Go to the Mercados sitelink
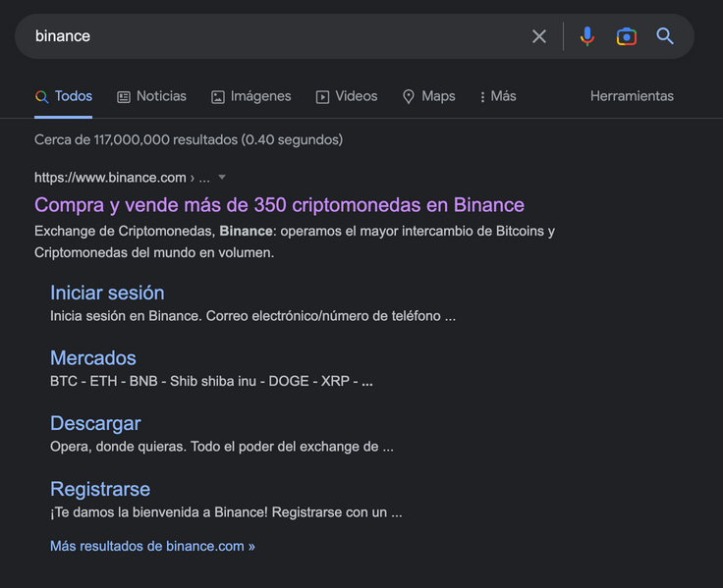The height and width of the screenshot is (588, 723). point(93,358)
